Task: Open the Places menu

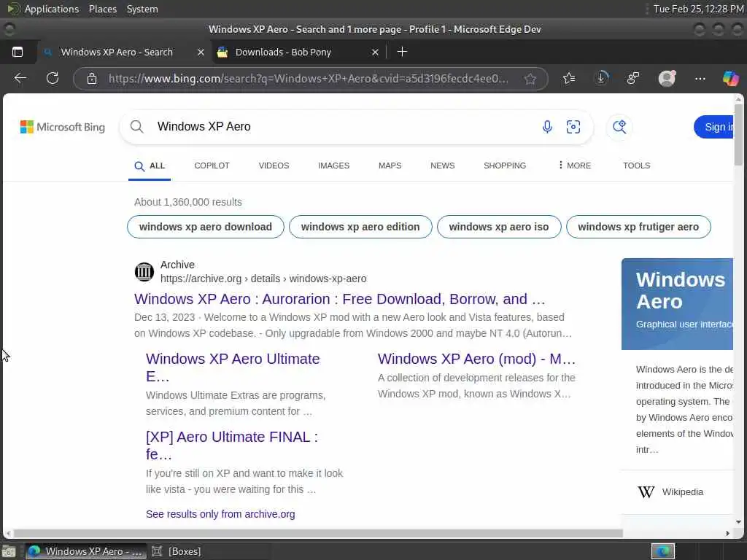Action: pyautogui.click(x=103, y=9)
